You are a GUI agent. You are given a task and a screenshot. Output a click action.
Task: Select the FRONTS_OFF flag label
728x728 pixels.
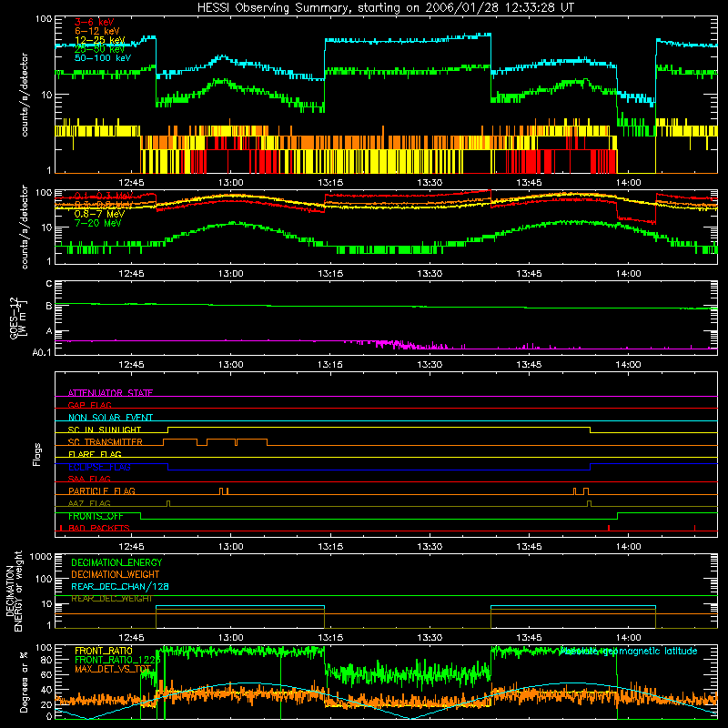(x=96, y=516)
